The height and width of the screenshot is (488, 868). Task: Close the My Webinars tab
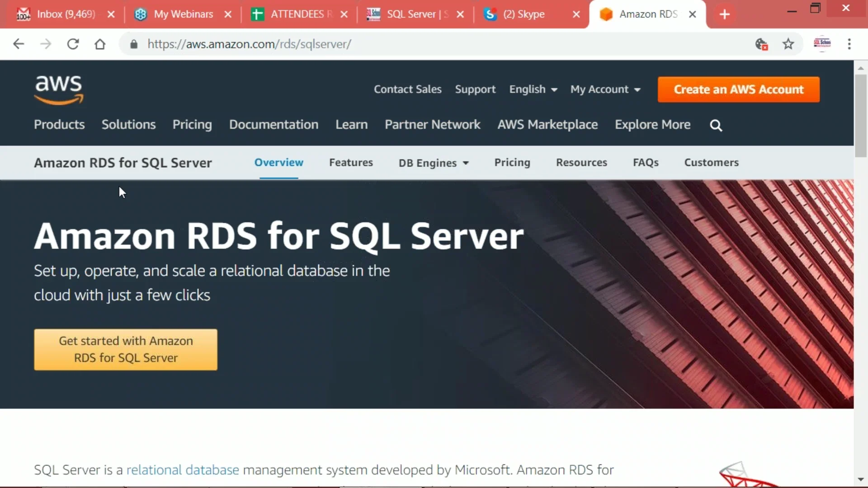[x=228, y=14]
